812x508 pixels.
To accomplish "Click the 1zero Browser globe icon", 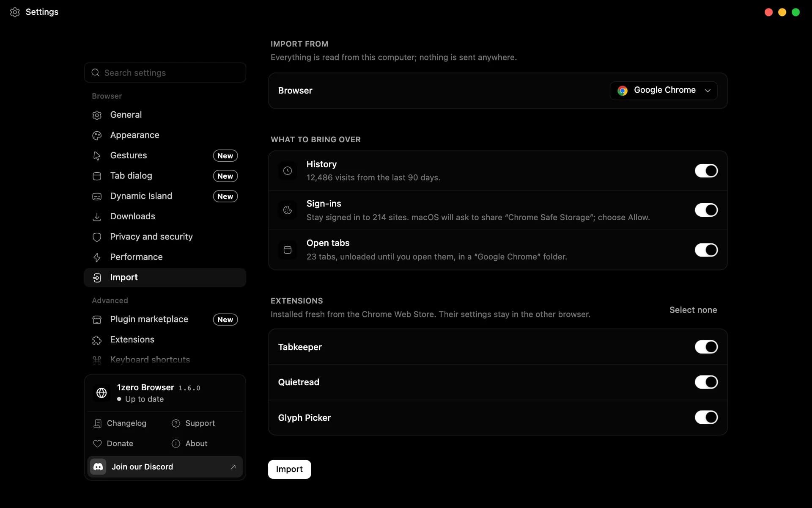I will (101, 393).
